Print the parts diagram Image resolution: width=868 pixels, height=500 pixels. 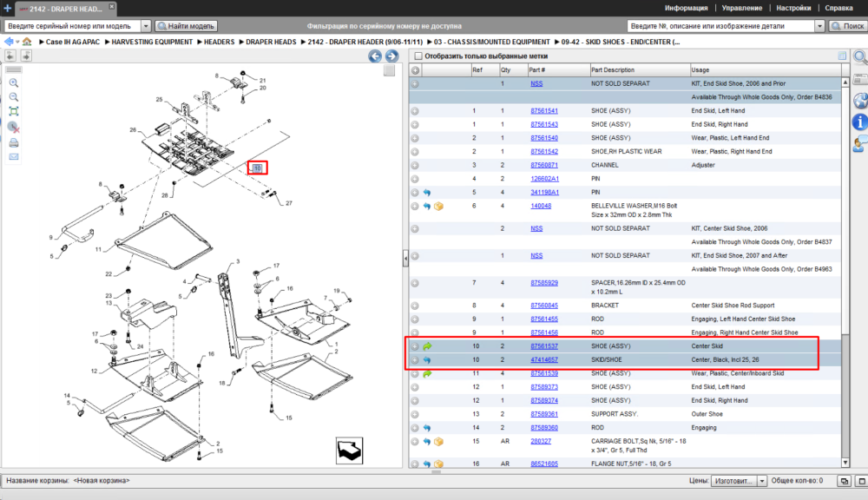(x=14, y=143)
